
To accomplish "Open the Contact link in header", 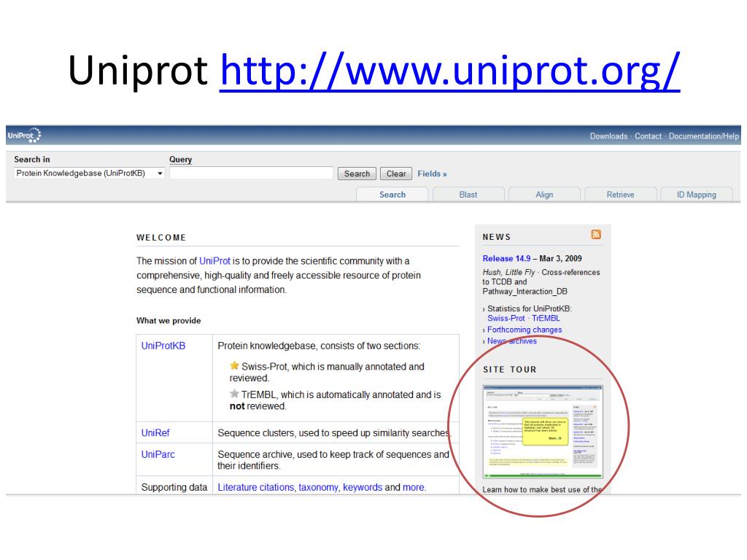I will point(648,136).
